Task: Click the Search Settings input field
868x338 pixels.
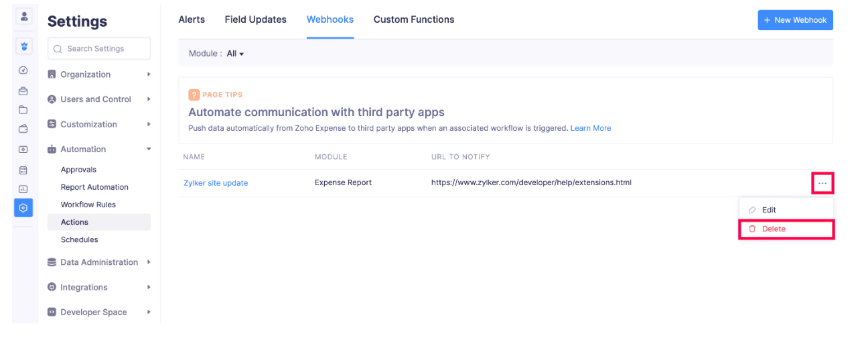Action: point(99,49)
